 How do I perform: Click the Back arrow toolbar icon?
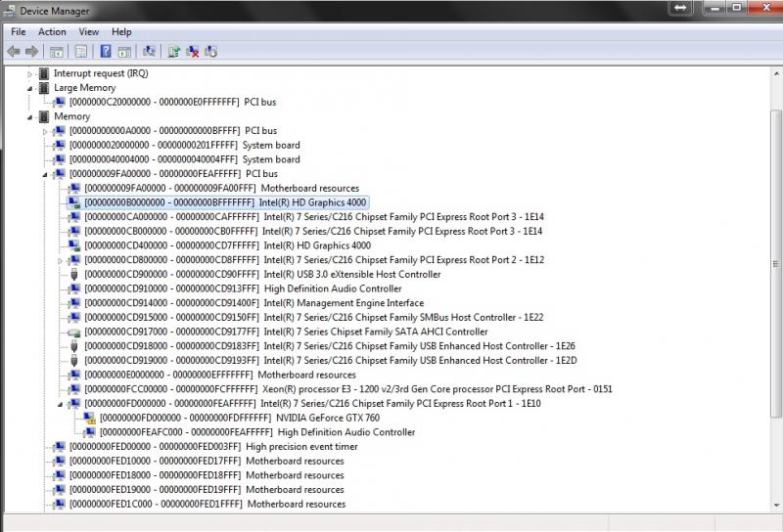[14, 52]
